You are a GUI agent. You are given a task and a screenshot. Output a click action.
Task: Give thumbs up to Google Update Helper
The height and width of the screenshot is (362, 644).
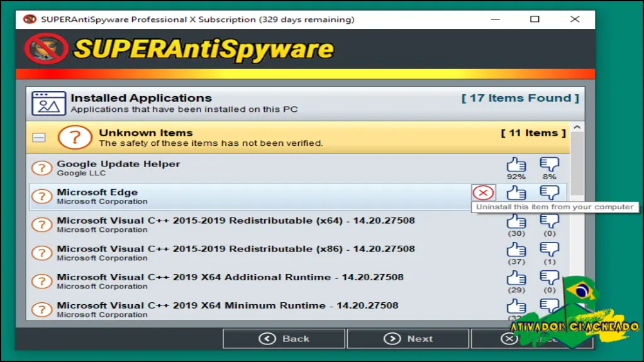(516, 165)
